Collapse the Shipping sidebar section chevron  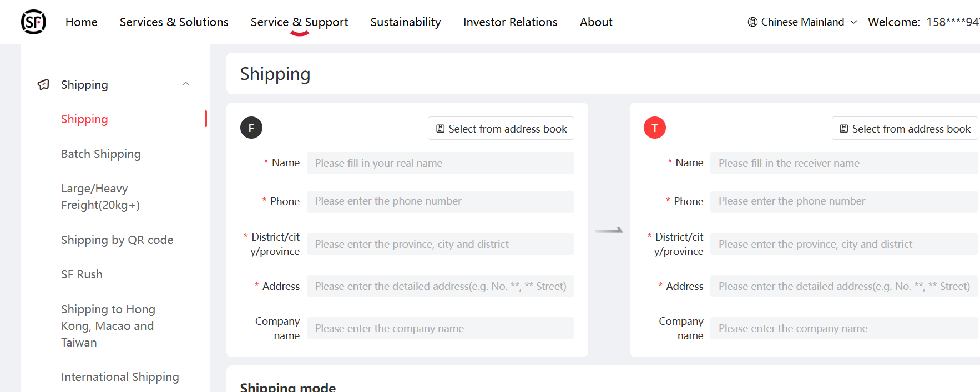click(x=186, y=84)
